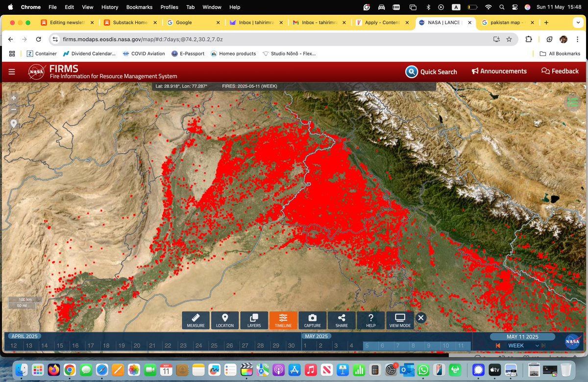The width and height of the screenshot is (588, 382).
Task: Open Homeo products bookmark
Action: pyautogui.click(x=233, y=53)
